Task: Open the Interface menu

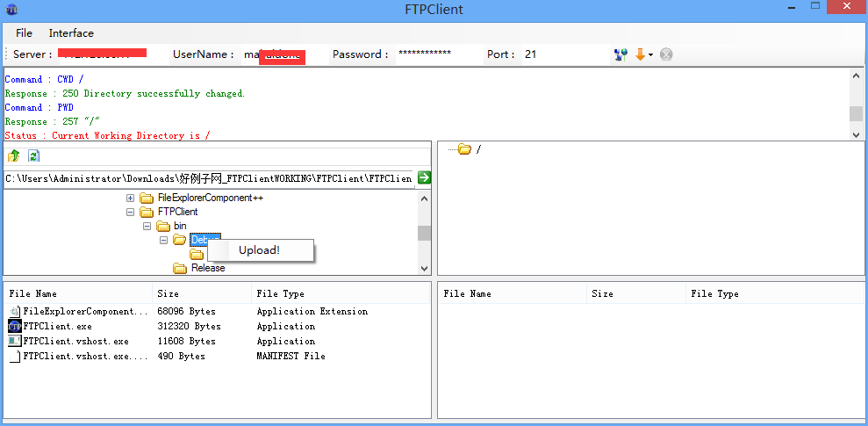Action: pyautogui.click(x=71, y=33)
